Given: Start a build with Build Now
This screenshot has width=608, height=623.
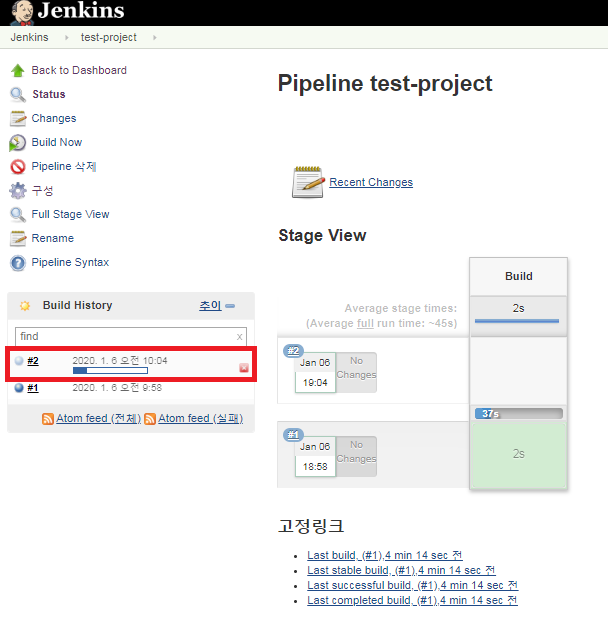Looking at the screenshot, I should click(57, 142).
